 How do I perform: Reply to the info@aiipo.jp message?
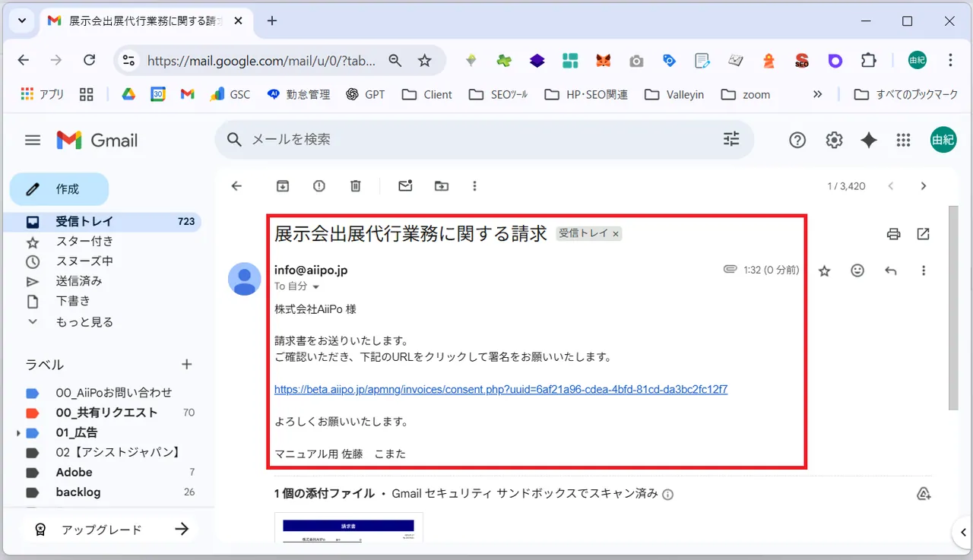tap(891, 271)
